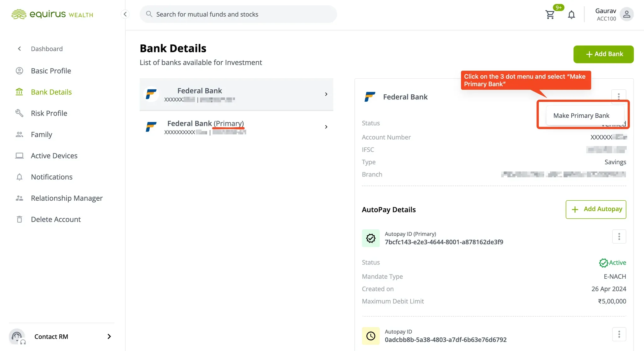Screen dimensions: 644x351
Task: Click the 26 Apr 2024 created date
Action: [609, 289]
